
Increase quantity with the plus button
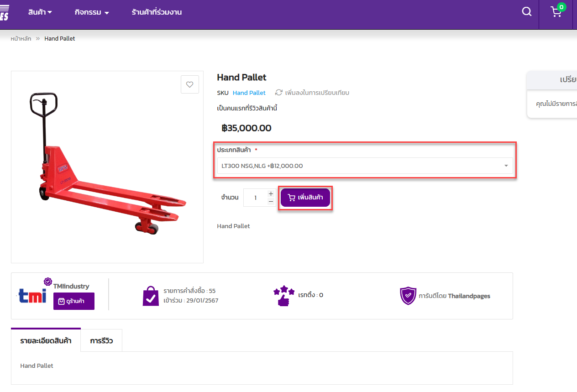pyautogui.click(x=271, y=193)
